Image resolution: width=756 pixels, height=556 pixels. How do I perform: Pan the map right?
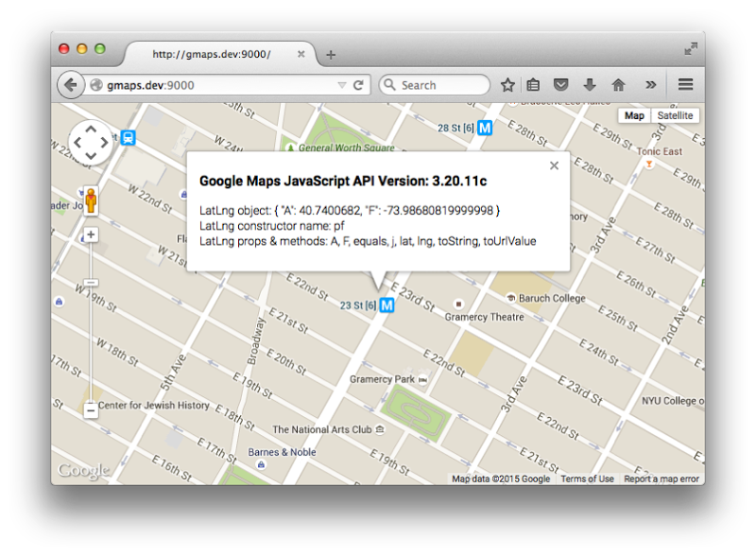point(104,143)
